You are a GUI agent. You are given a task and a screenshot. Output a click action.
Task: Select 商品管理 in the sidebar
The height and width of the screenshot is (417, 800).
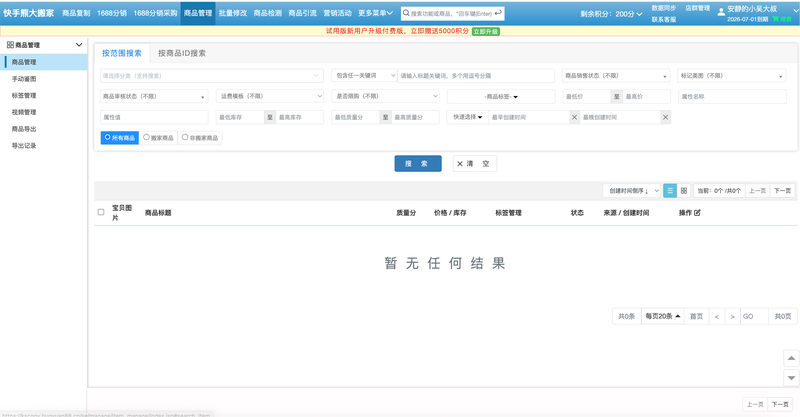(x=44, y=62)
